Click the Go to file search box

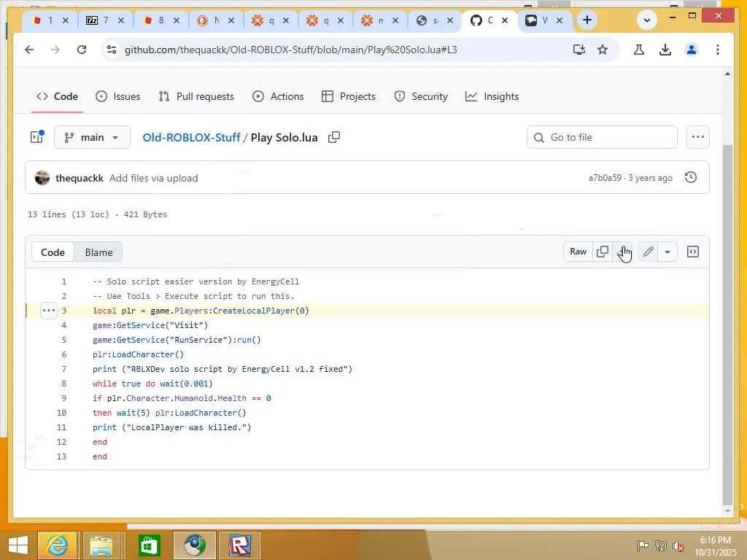click(602, 137)
